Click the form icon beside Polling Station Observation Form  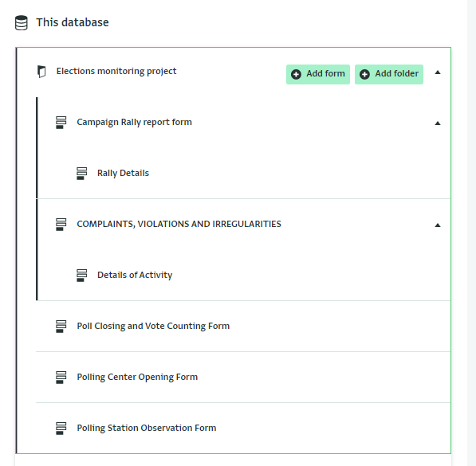(x=61, y=428)
